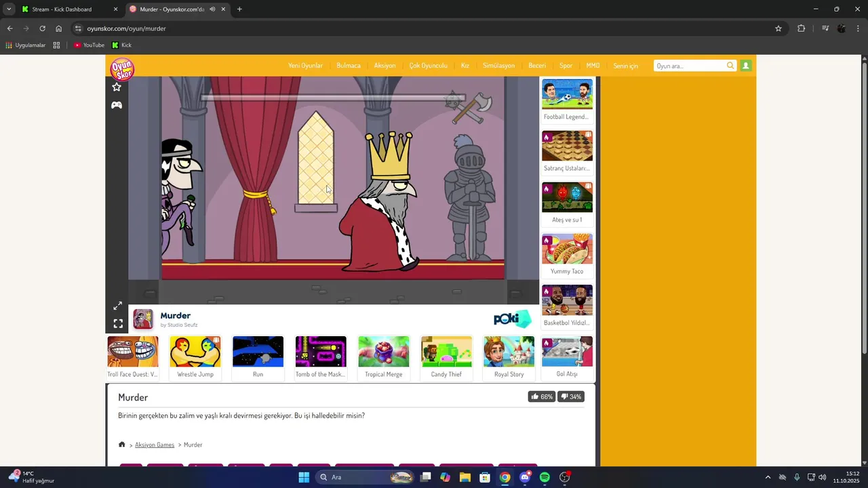Click the browser home button

pyautogui.click(x=59, y=28)
